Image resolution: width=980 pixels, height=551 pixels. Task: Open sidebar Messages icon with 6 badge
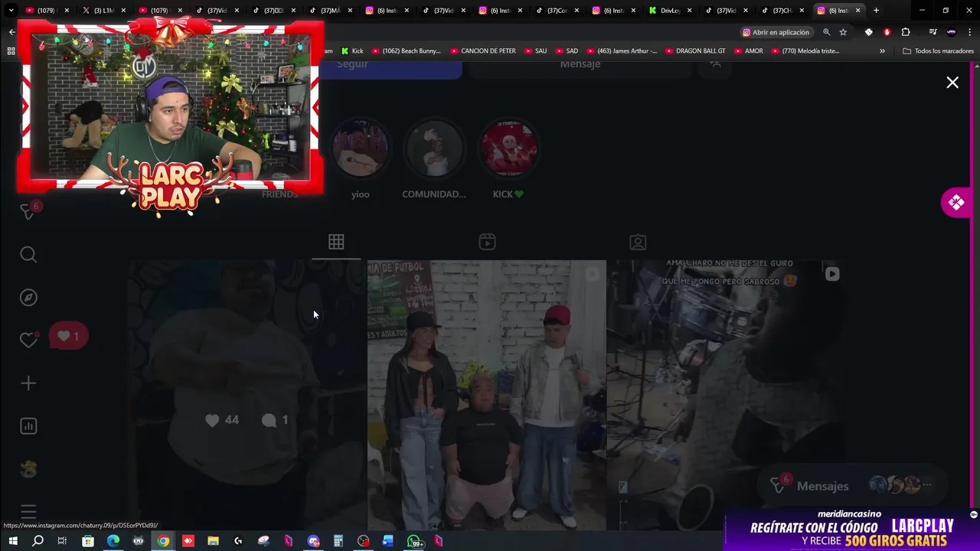tap(29, 212)
